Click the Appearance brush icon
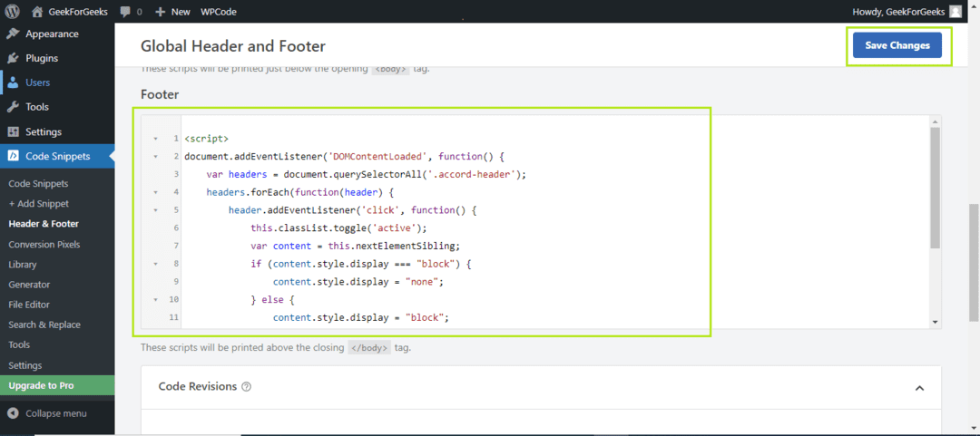980x436 pixels. (x=13, y=34)
